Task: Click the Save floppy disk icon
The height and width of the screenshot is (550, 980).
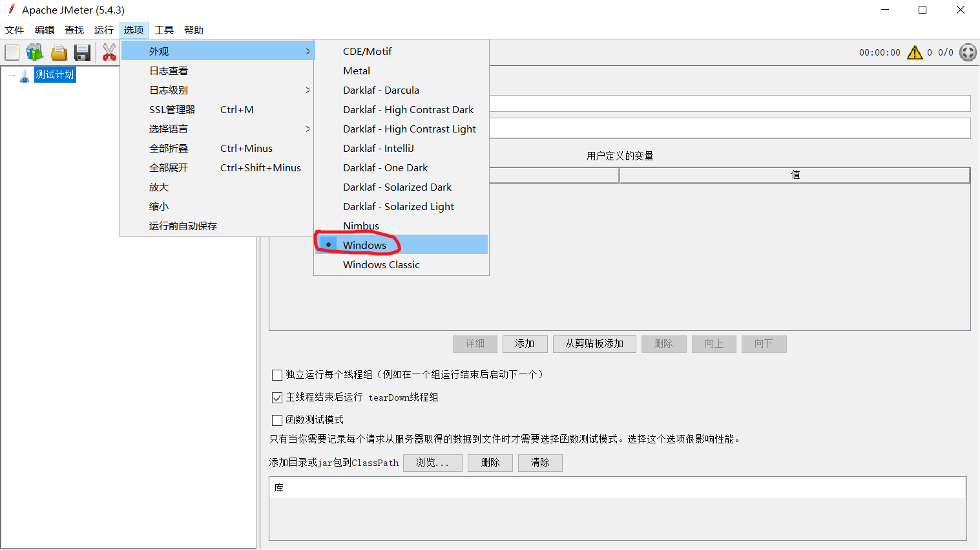Action: coord(82,52)
